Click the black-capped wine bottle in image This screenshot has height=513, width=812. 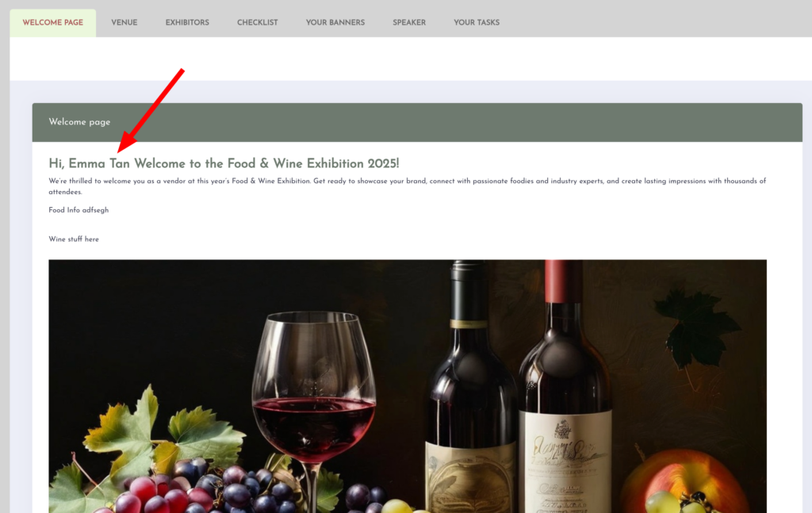pyautogui.click(x=470, y=393)
